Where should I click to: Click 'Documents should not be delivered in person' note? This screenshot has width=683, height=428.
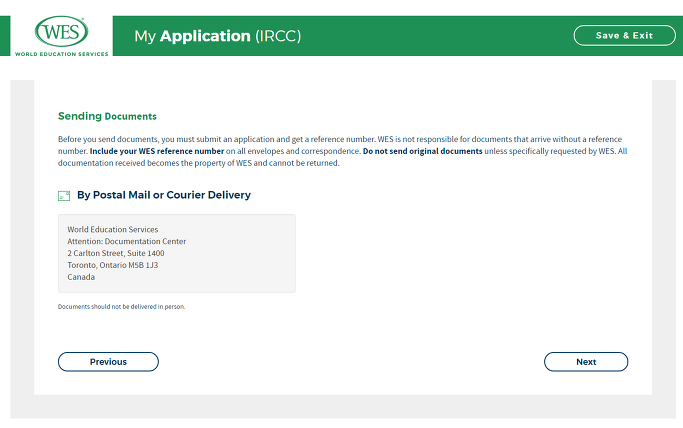coord(122,307)
